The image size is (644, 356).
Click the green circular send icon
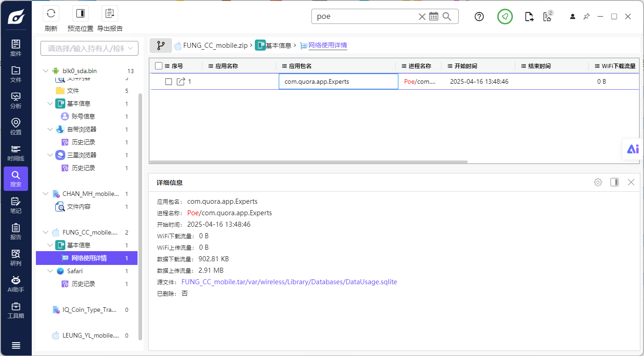(505, 17)
